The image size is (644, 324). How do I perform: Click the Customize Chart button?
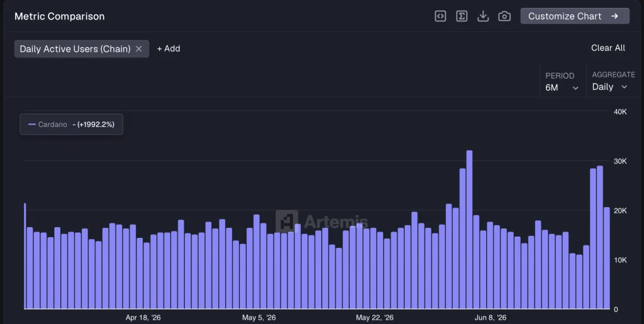coord(575,16)
